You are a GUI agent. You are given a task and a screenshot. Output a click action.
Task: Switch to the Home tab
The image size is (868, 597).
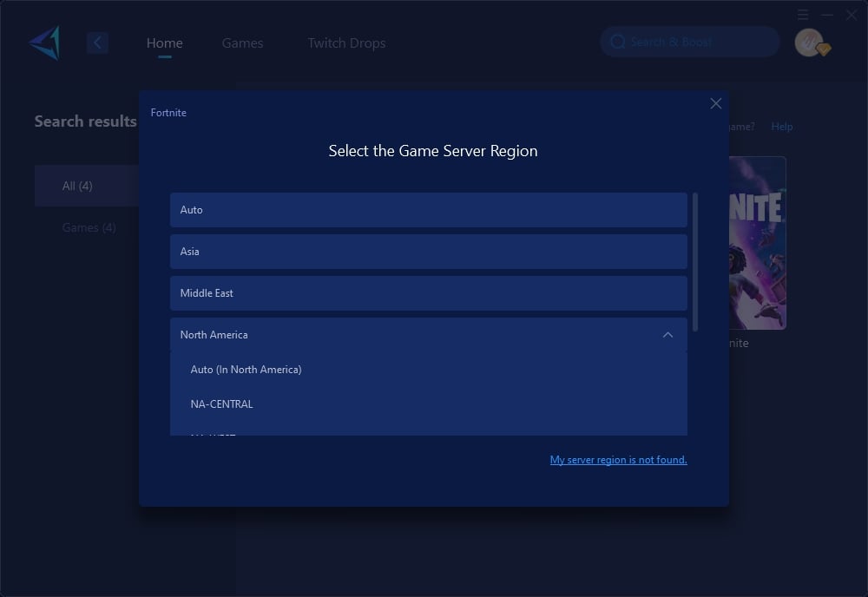pyautogui.click(x=164, y=43)
